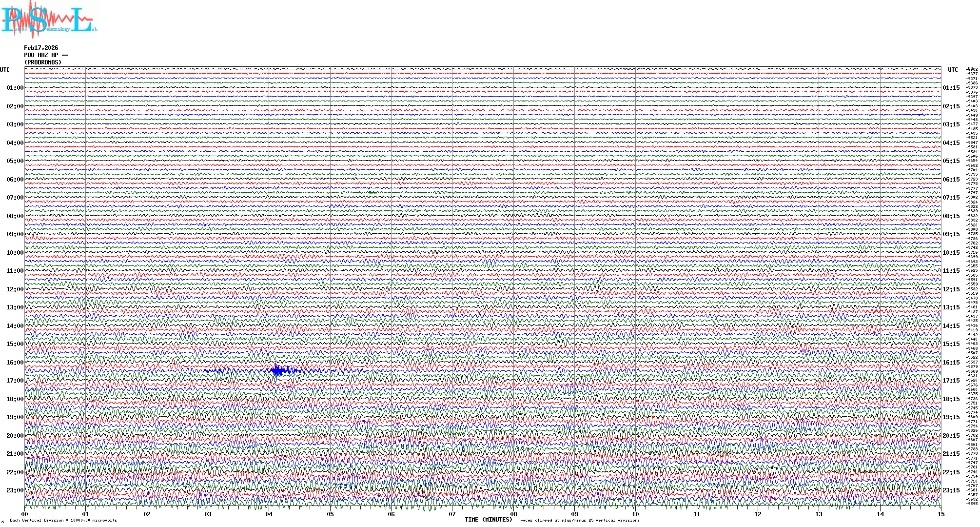Click the (PRODROMOS) station name
Viewport: 980px width, 527px height.
[x=43, y=62]
